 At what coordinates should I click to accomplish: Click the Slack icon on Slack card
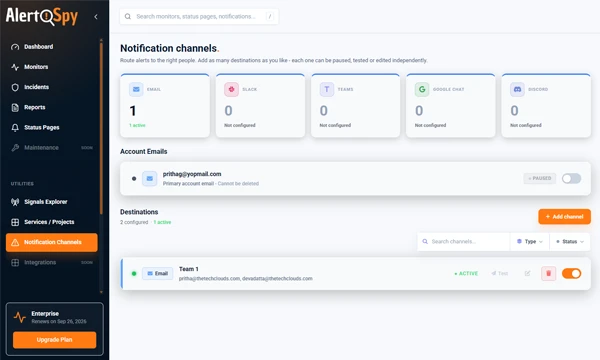(x=231, y=89)
